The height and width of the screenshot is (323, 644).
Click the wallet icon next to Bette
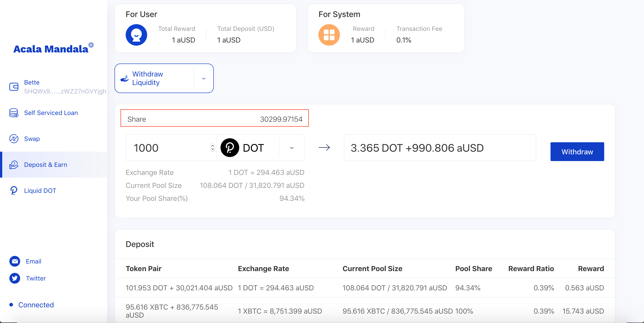(14, 87)
